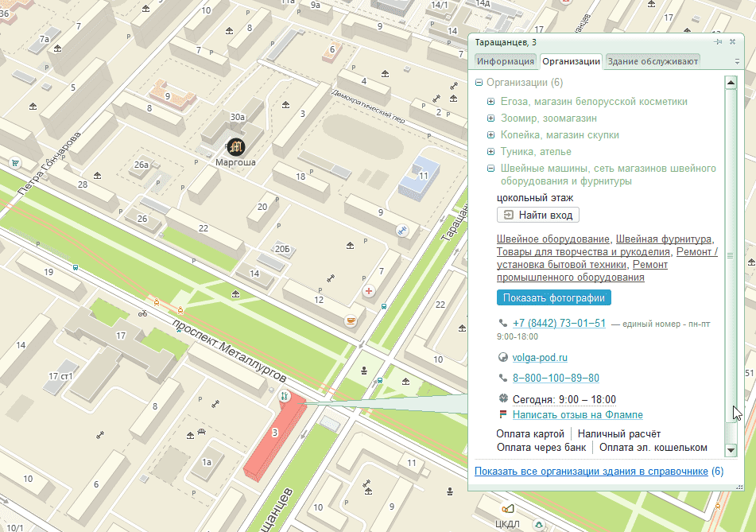Click the red cross pharmacy marker
The width and height of the screenshot is (756, 532).
click(x=369, y=292)
